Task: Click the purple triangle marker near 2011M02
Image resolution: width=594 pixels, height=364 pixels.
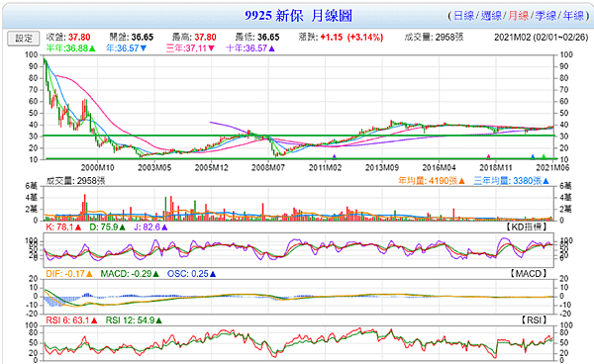Action: tap(335, 156)
